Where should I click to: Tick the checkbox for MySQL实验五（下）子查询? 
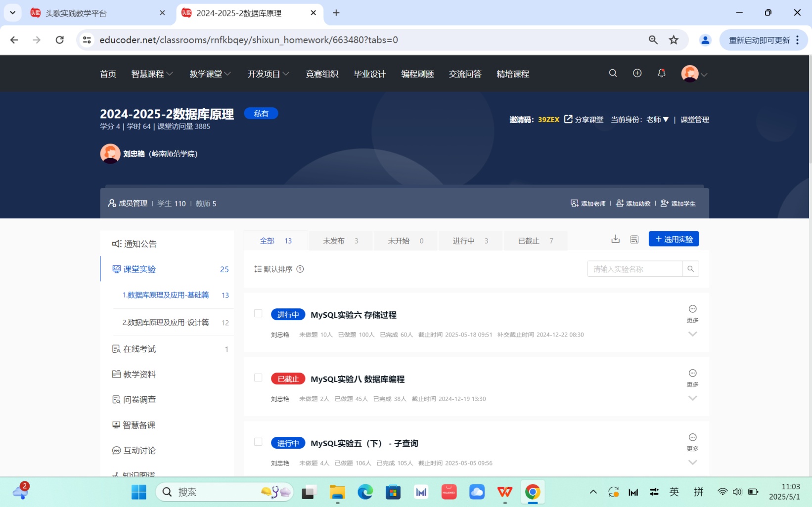click(x=258, y=442)
